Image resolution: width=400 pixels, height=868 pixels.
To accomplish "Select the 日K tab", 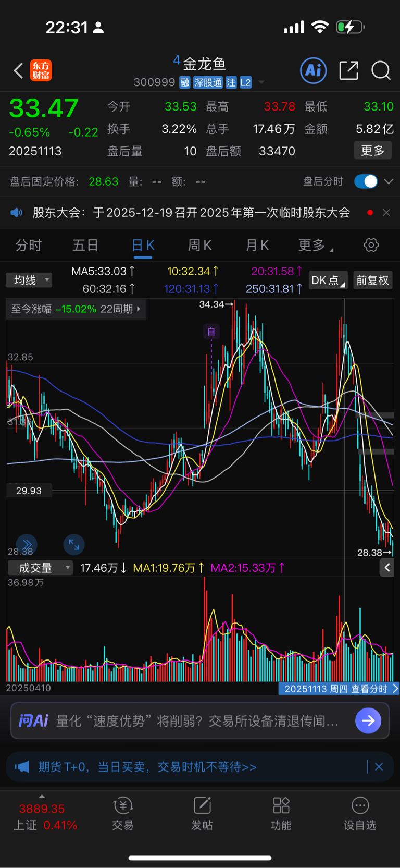I will 143,246.
